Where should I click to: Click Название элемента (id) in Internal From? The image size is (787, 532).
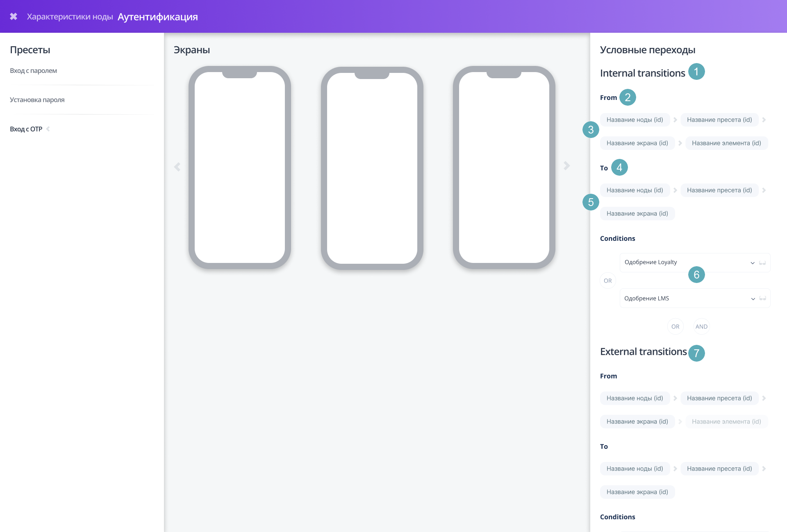(727, 143)
